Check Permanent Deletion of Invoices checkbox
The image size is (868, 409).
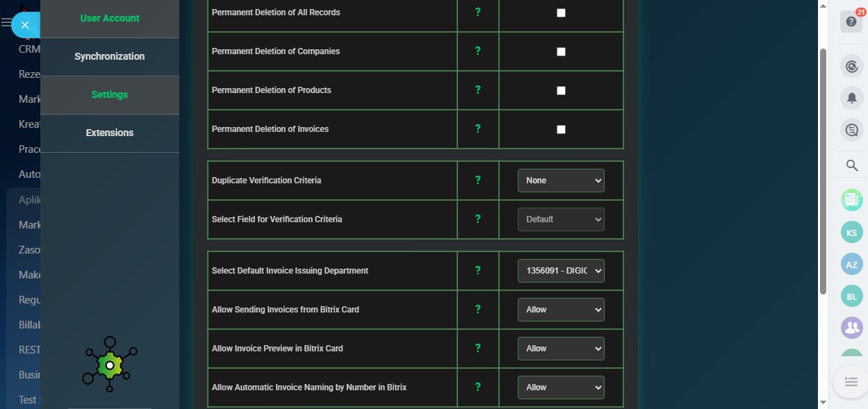561,129
